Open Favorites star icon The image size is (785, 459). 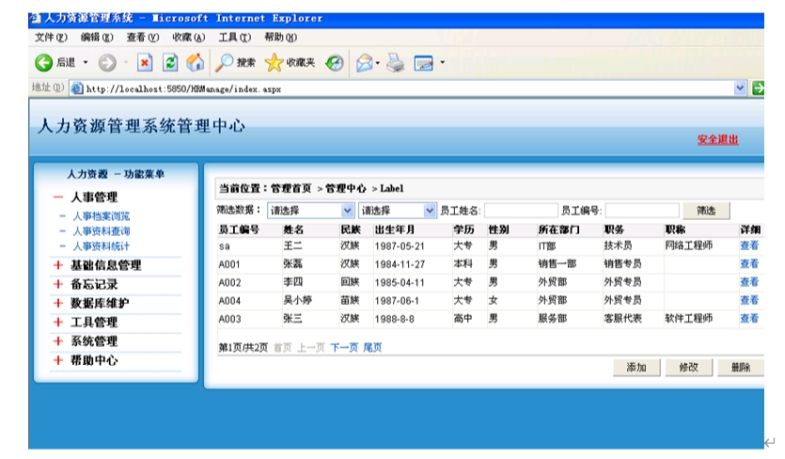point(274,63)
